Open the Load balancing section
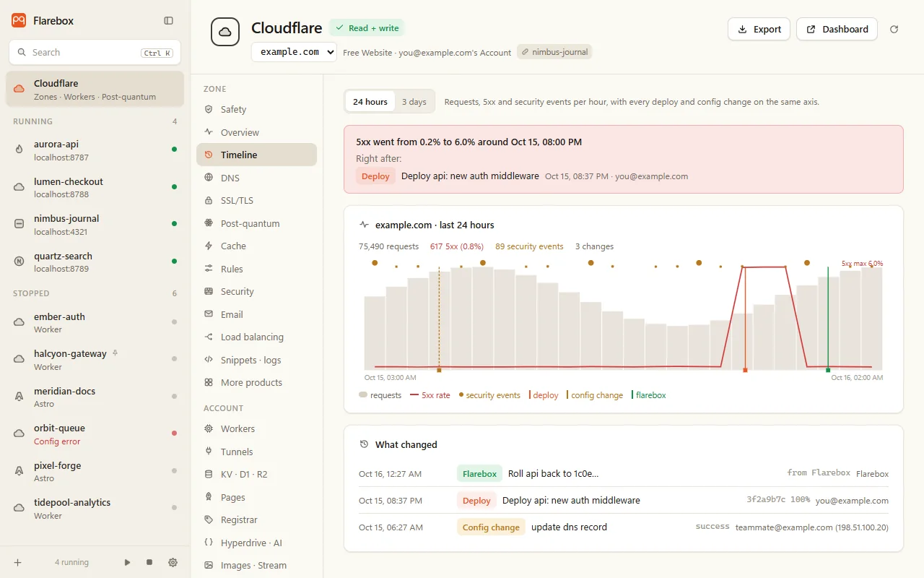 (256, 337)
